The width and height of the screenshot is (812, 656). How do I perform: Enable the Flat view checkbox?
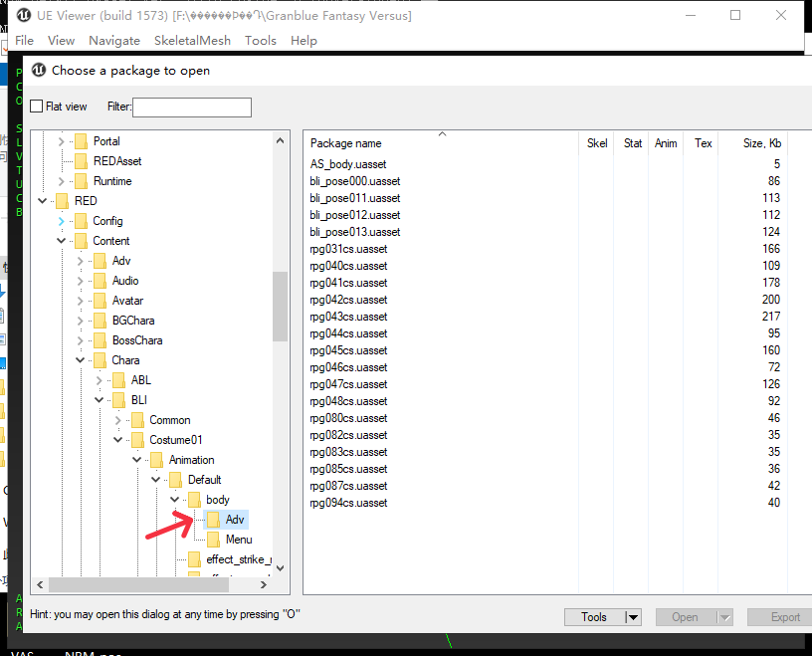click(36, 107)
